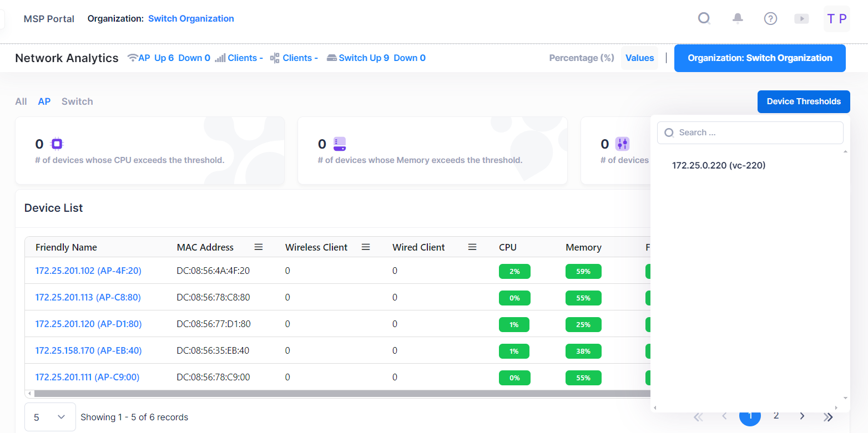Open MSP Portal

(x=49, y=19)
